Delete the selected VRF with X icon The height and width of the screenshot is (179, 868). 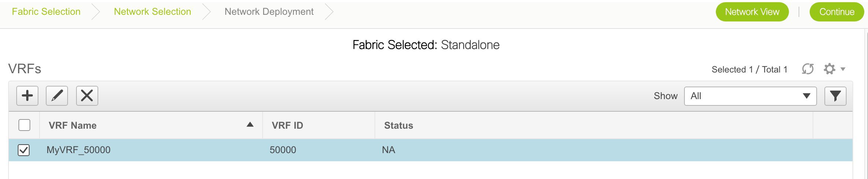coord(87,96)
